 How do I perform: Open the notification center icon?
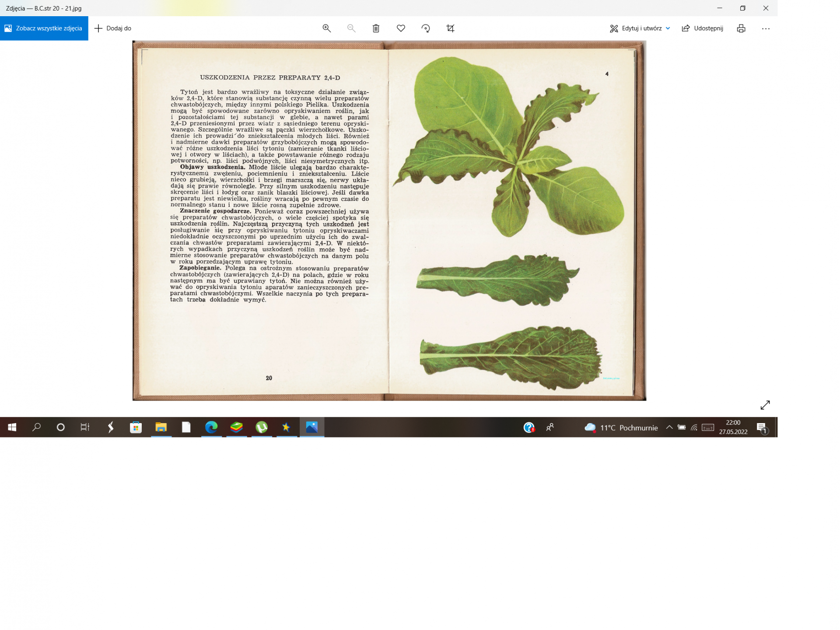761,427
